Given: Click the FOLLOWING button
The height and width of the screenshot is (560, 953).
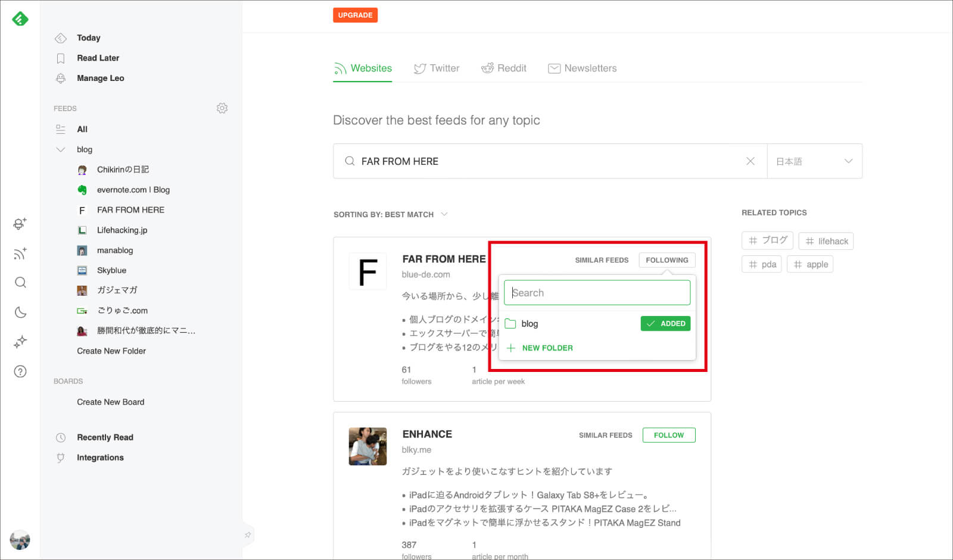Looking at the screenshot, I should point(667,260).
